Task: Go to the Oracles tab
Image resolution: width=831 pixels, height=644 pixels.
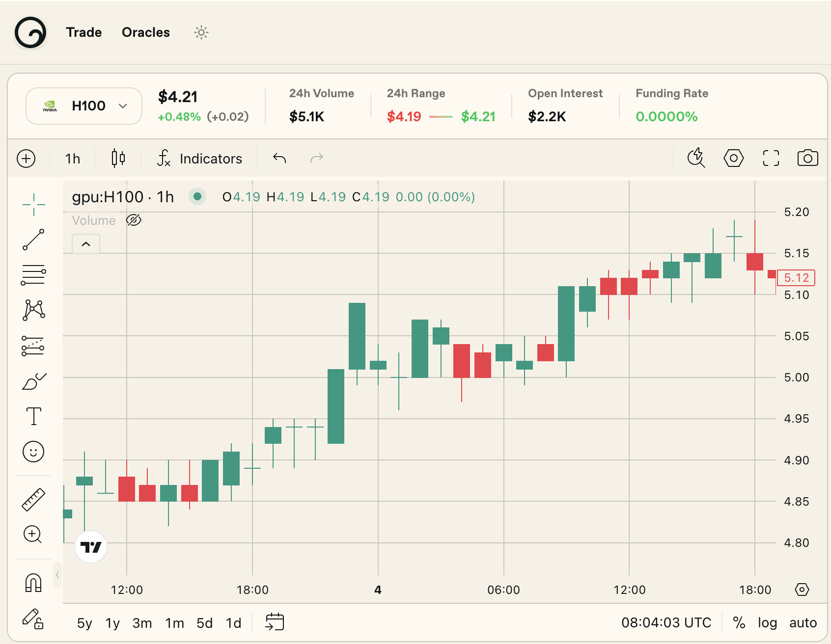Action: (x=146, y=32)
